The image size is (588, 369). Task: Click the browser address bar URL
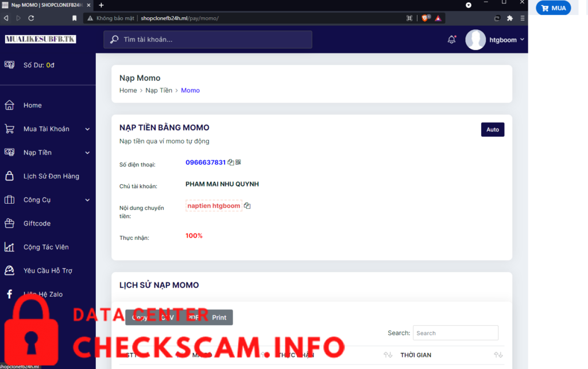(180, 18)
